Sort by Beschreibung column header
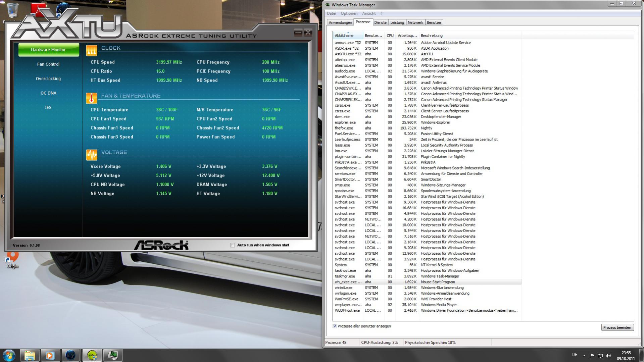The width and height of the screenshot is (644, 362). point(470,36)
